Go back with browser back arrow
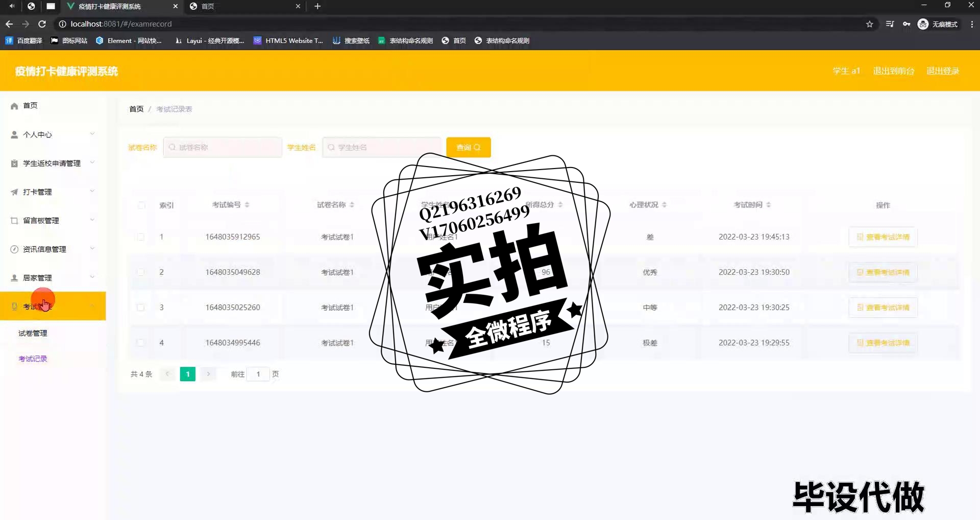Viewport: 980px width, 520px height. click(9, 24)
